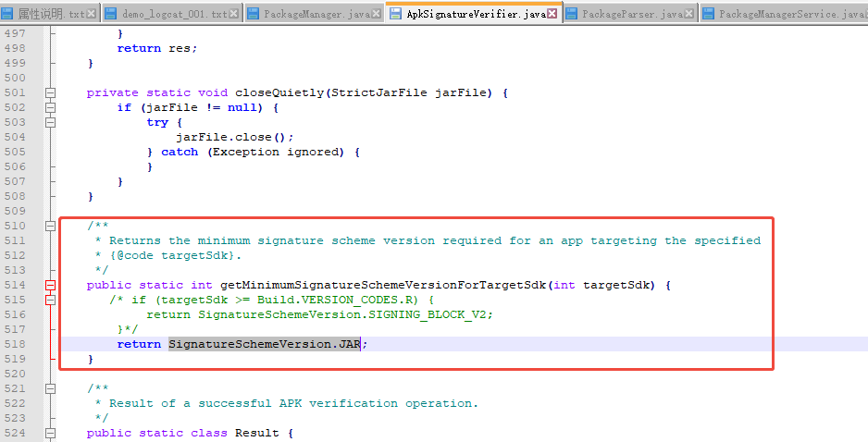Select the ApkSignatureVerifier.java tab
This screenshot has height=442, width=868.
(475, 13)
